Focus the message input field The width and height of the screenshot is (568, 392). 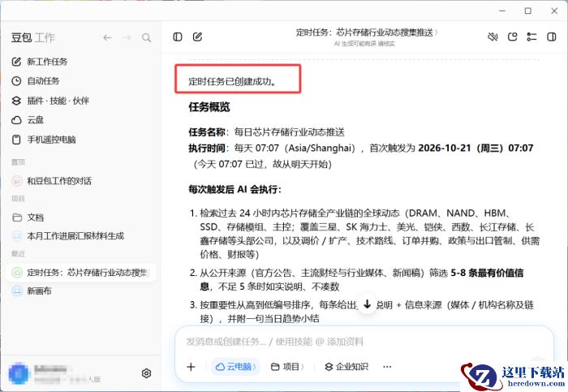(364, 342)
